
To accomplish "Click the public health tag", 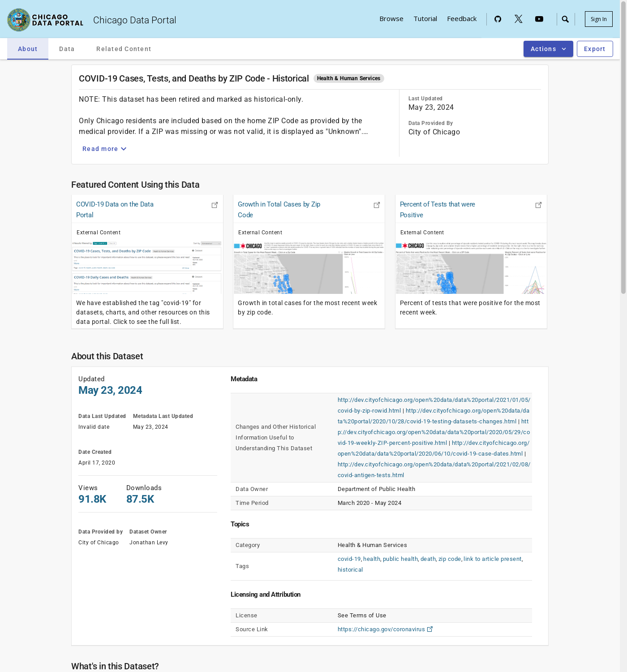I will point(400,559).
